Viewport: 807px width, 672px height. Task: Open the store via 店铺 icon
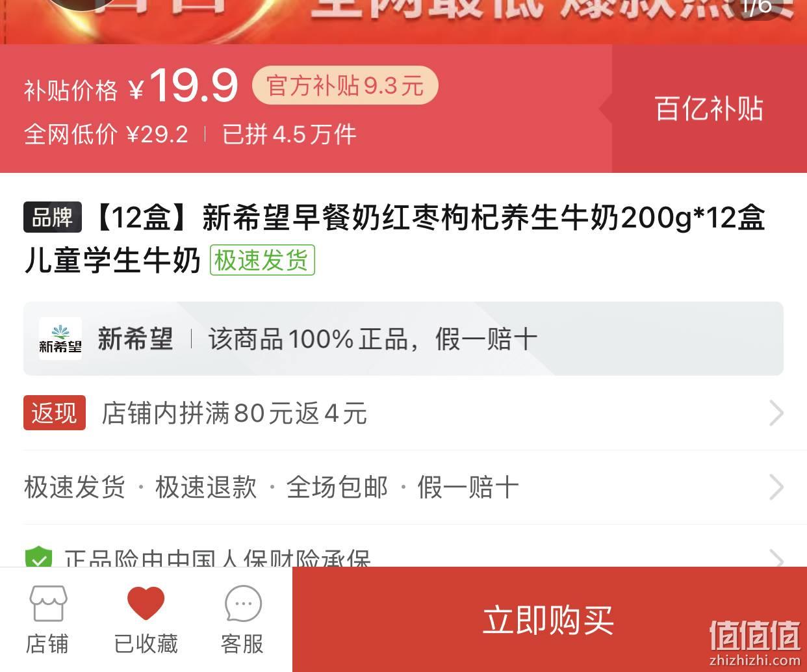(x=47, y=620)
